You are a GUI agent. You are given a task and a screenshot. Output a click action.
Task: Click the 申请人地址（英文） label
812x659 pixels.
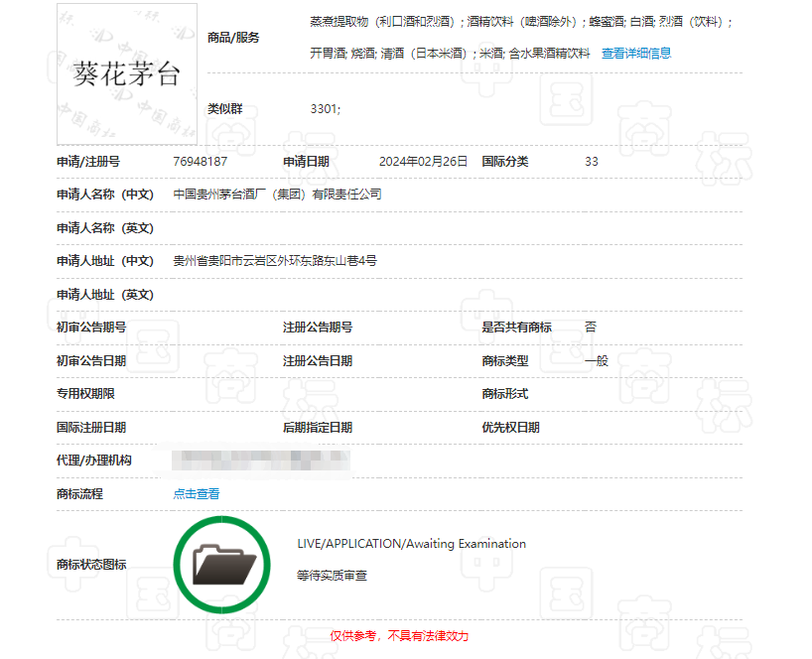click(x=105, y=295)
